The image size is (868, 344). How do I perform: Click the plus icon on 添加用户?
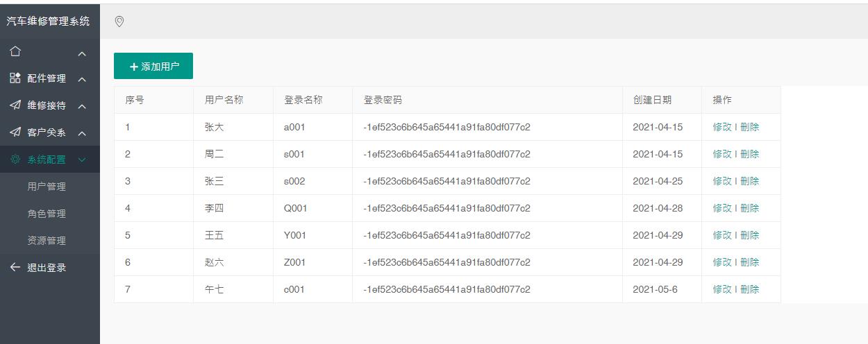coord(134,67)
